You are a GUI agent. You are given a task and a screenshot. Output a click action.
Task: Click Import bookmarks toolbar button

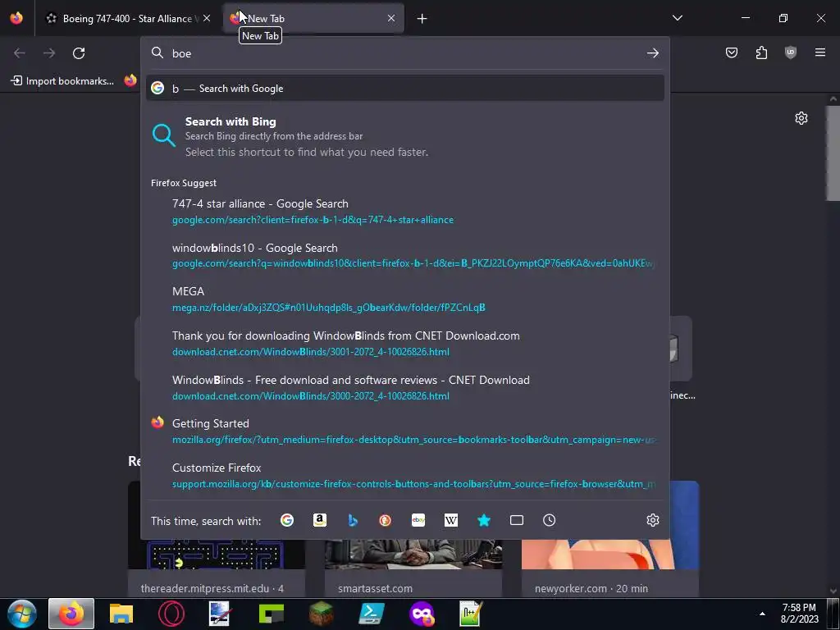(62, 81)
